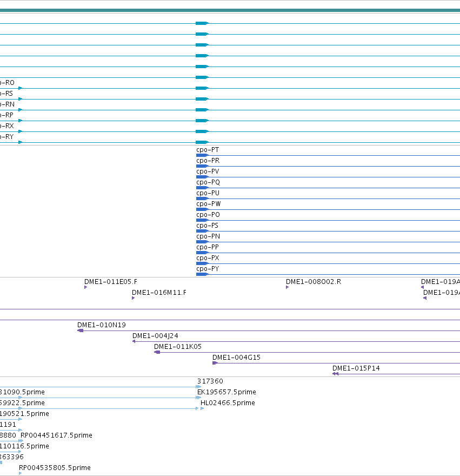Click the cpo-PU transcript name

tap(208, 193)
